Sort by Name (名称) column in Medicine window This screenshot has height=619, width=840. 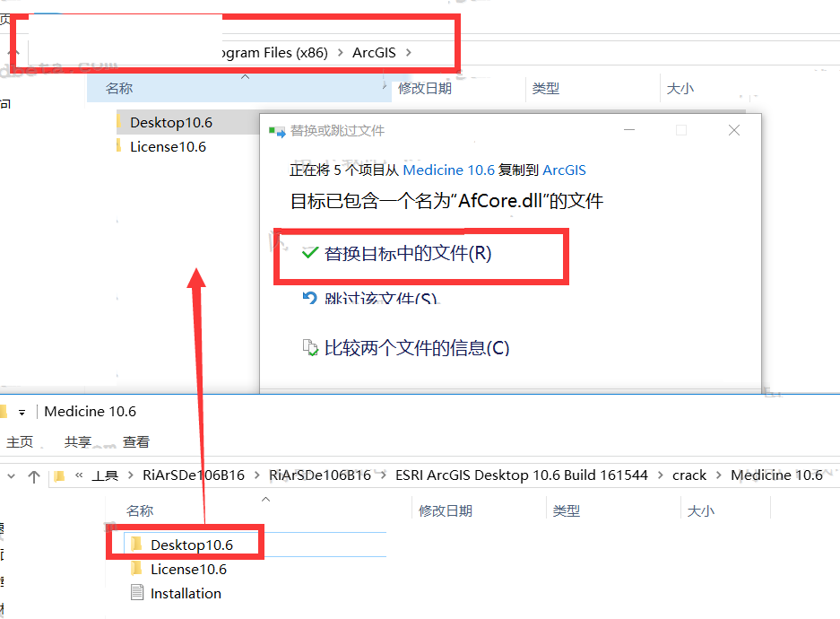(x=140, y=510)
